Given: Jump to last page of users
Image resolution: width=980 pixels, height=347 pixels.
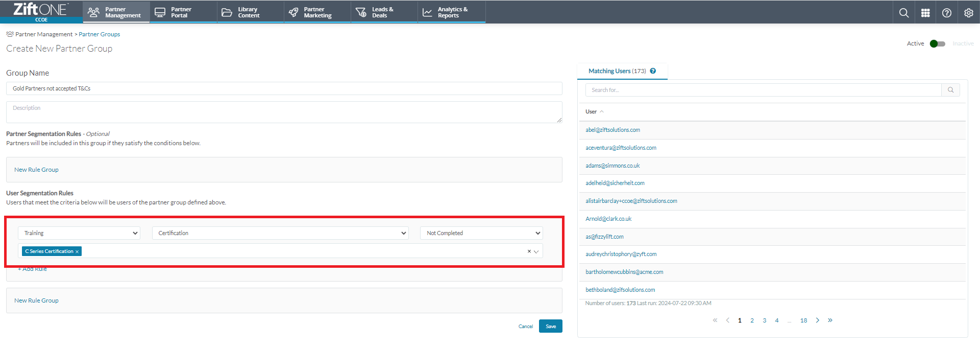Looking at the screenshot, I should 830,320.
